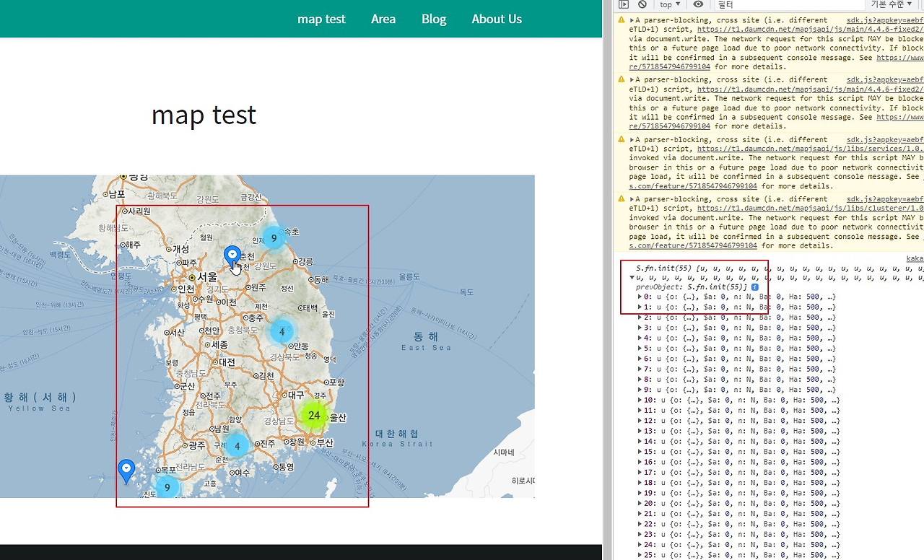Click the eye live-expression icon
Image resolution: width=924 pixels, height=560 pixels.
(698, 4)
